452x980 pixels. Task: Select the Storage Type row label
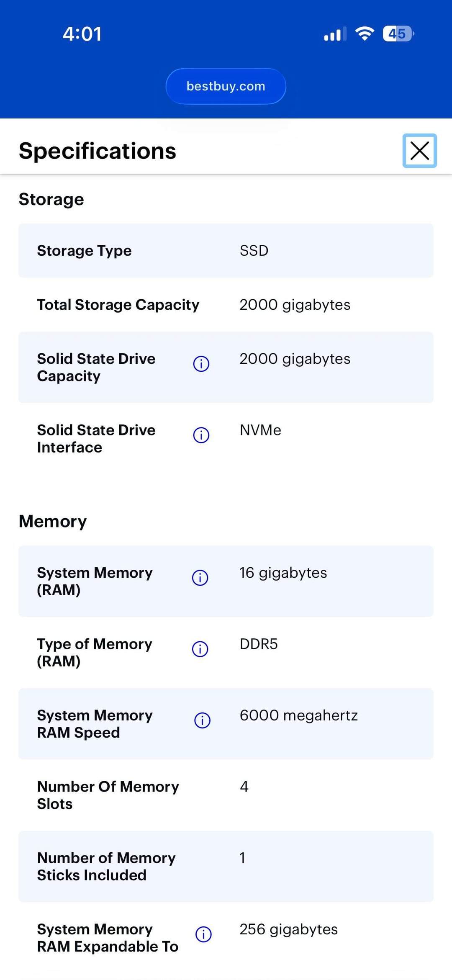pyautogui.click(x=85, y=251)
